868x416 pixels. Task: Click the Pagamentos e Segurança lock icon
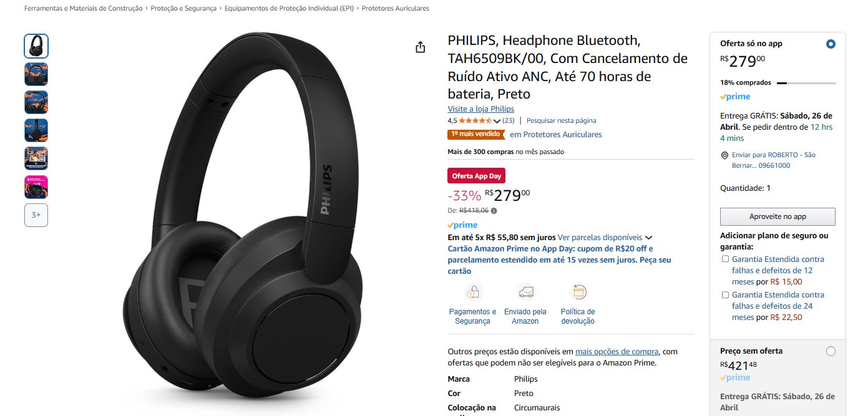(x=473, y=292)
